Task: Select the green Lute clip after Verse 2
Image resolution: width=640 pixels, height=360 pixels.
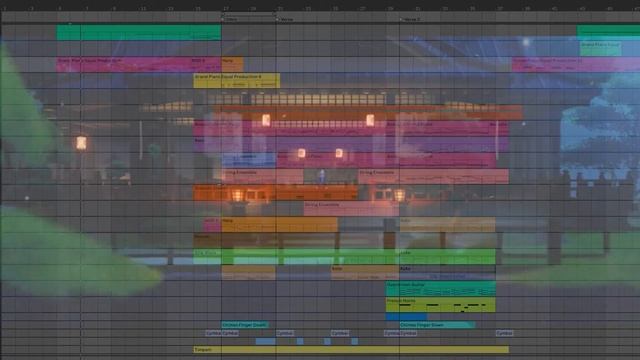Action: tap(447, 257)
